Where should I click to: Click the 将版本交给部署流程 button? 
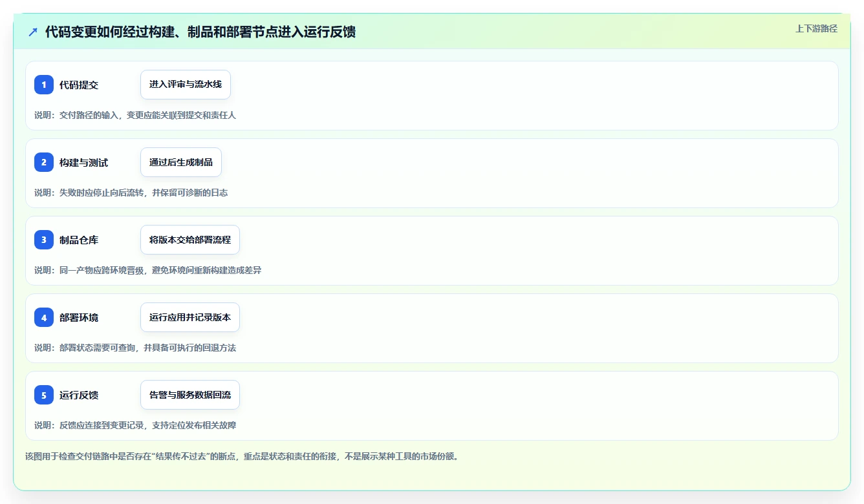[x=190, y=240]
